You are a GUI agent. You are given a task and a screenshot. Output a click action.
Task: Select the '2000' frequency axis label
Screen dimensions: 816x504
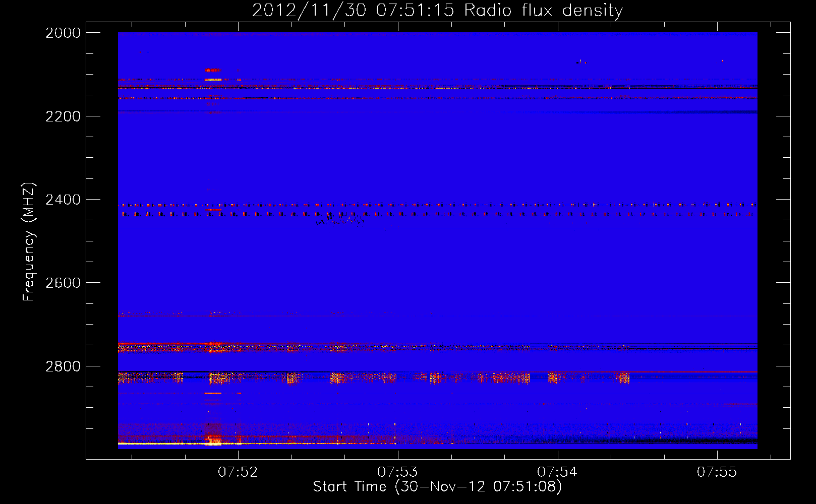(63, 33)
